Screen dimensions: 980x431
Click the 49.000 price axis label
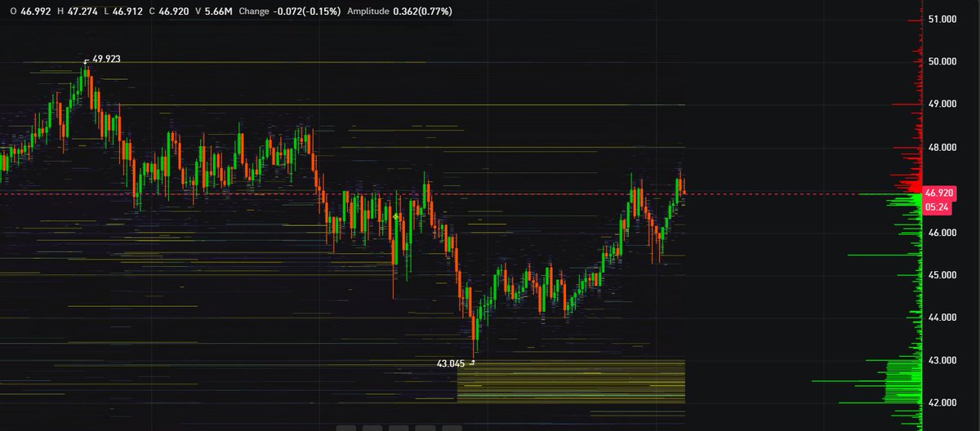point(942,104)
